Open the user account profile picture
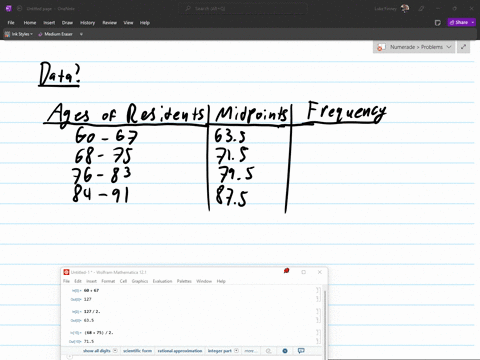Screen dimensions: 480x360 405,8
